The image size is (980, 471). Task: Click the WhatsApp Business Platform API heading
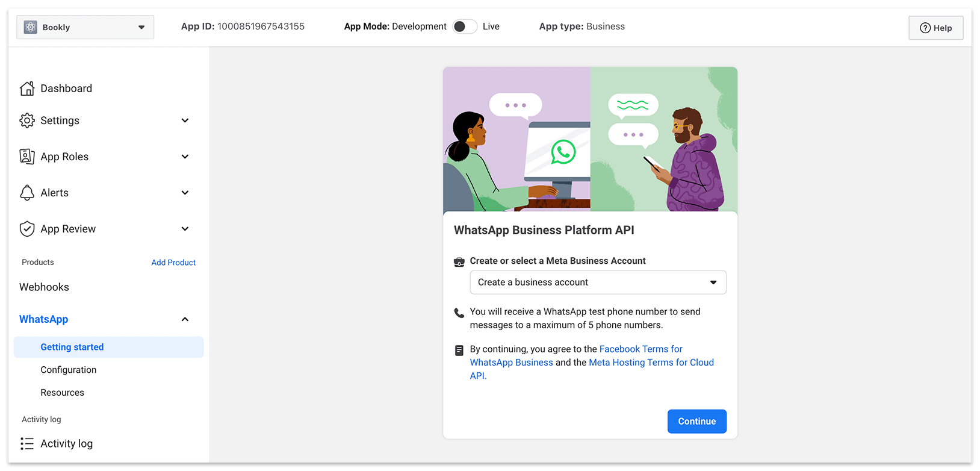click(544, 230)
